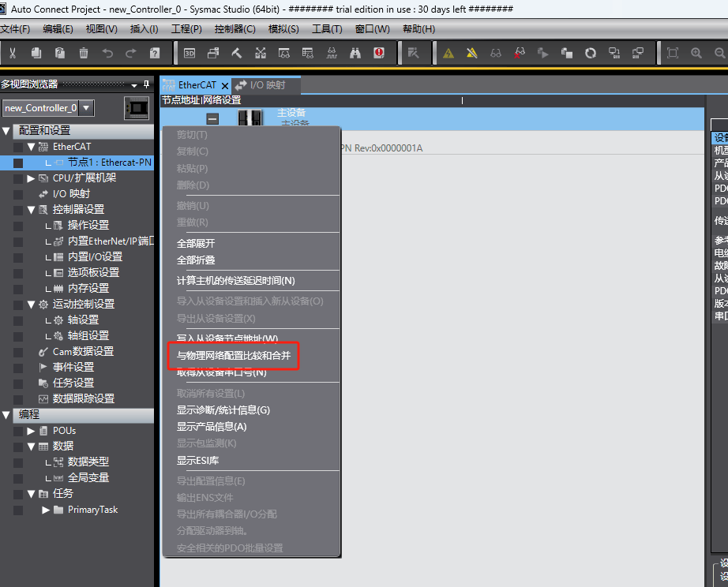The width and height of the screenshot is (728, 587).
Task: Collapse the EtherCAT tree node
Action: [31, 147]
